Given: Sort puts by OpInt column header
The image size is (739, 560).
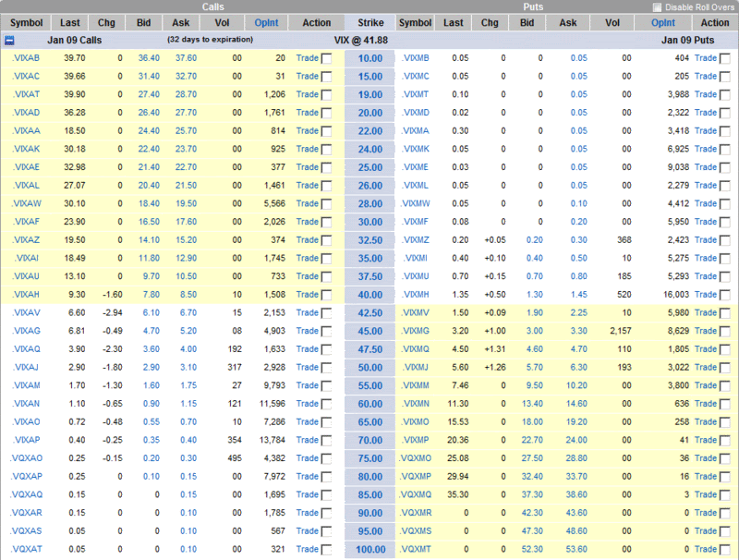Looking at the screenshot, I should 663,22.
